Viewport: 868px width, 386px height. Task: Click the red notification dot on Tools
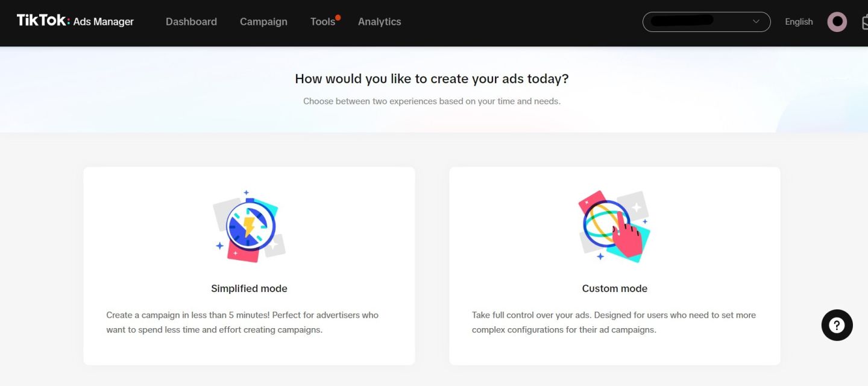click(338, 17)
